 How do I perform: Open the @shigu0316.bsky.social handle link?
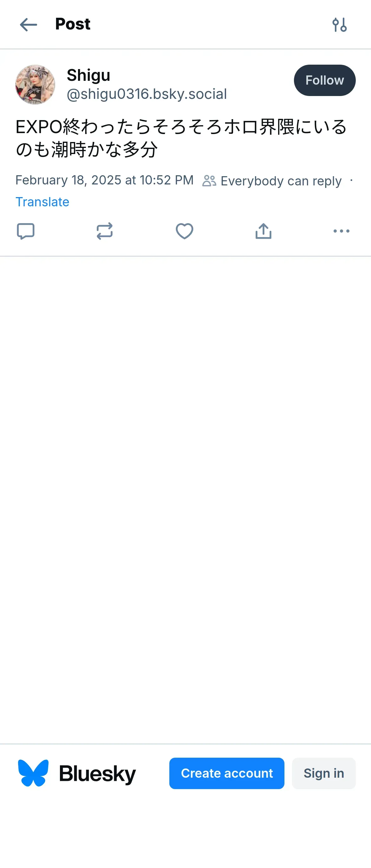click(147, 94)
